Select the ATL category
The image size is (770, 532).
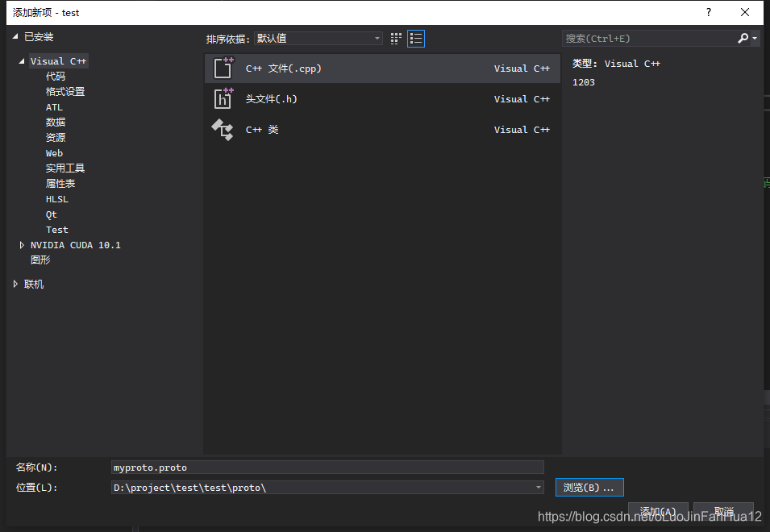point(54,107)
